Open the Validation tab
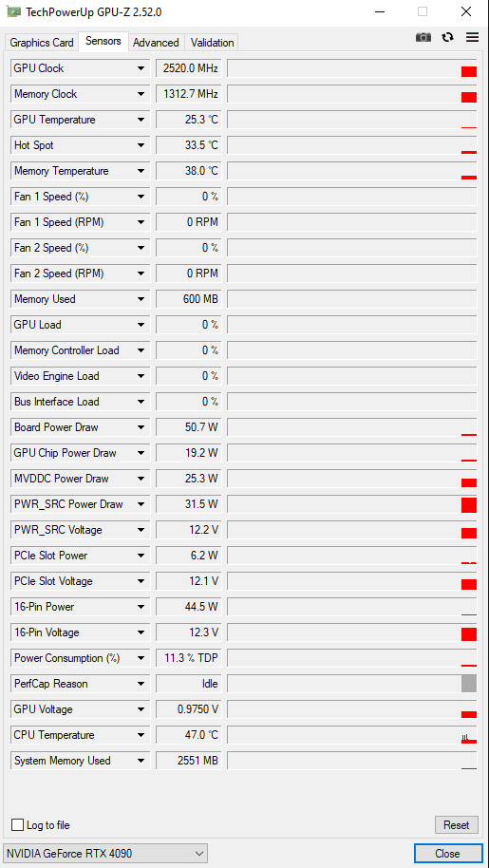Image resolution: width=489 pixels, height=868 pixels. (x=212, y=43)
